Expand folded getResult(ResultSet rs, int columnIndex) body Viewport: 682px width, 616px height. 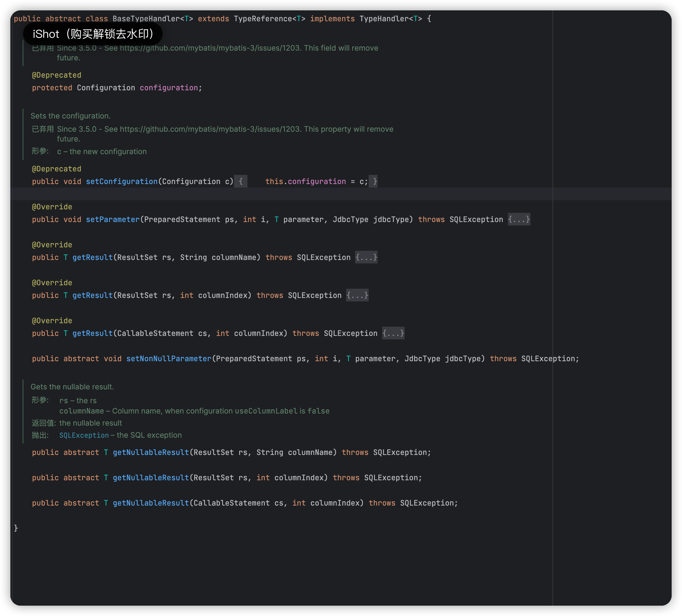357,295
